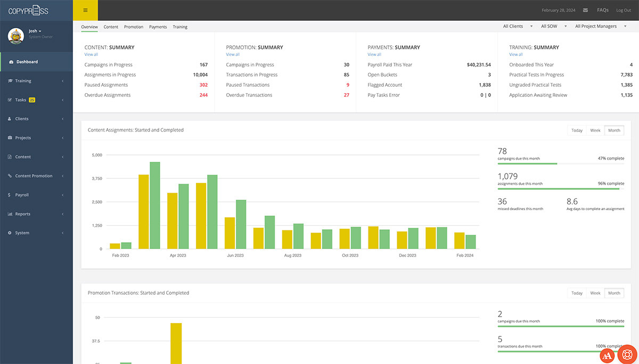Image resolution: width=639 pixels, height=364 pixels.
Task: Click the missed deadlines count 36
Action: point(502,201)
